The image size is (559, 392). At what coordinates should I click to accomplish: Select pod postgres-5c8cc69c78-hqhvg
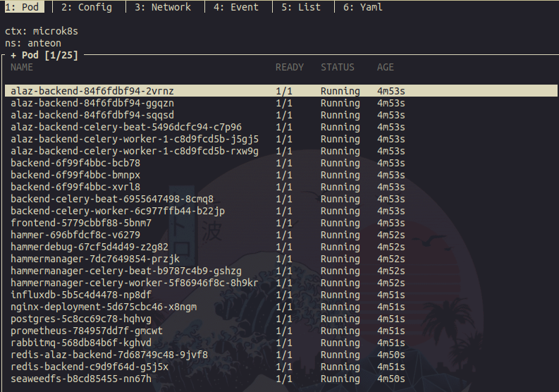281,319
